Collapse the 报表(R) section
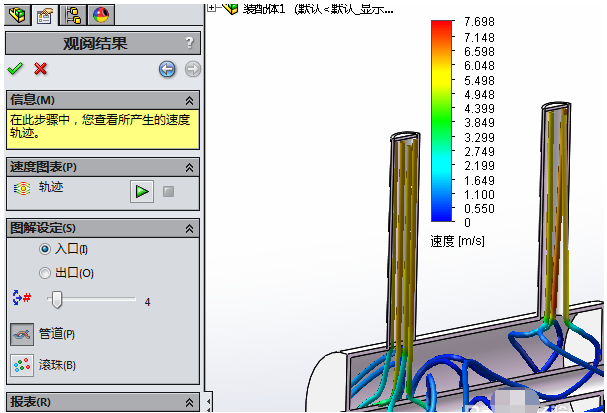Viewport: 607px width, 413px height. coord(189,402)
